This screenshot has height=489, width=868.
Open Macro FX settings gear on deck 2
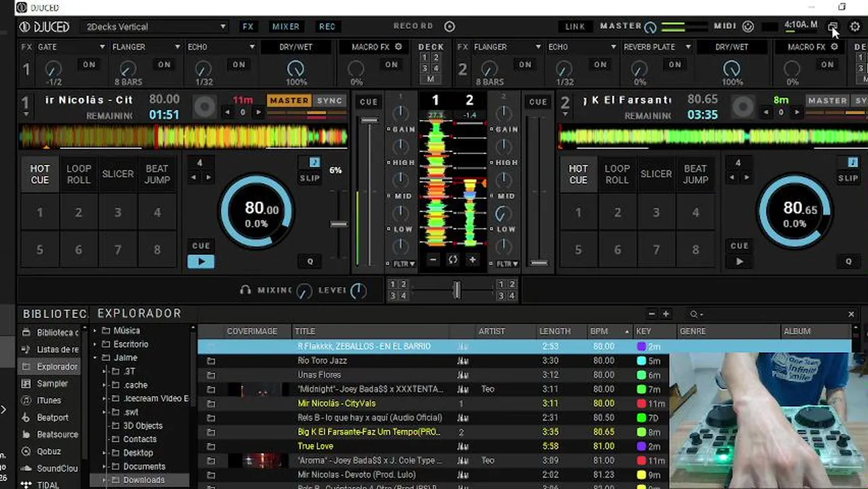pos(835,47)
